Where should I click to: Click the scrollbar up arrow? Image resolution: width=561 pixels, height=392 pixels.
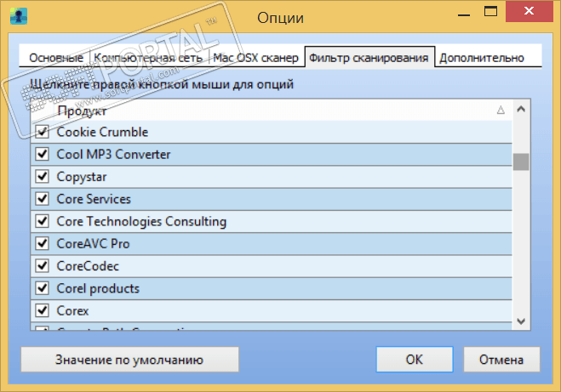(521, 109)
